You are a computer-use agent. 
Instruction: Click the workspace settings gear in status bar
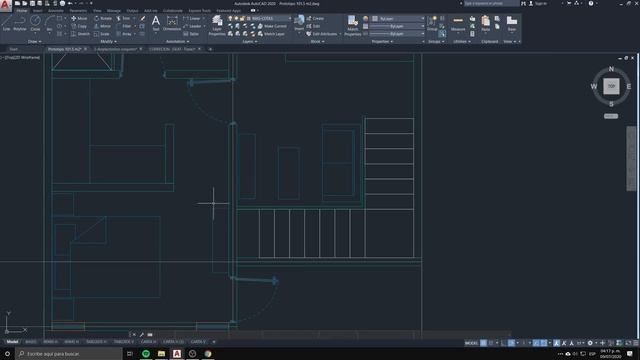590,343
